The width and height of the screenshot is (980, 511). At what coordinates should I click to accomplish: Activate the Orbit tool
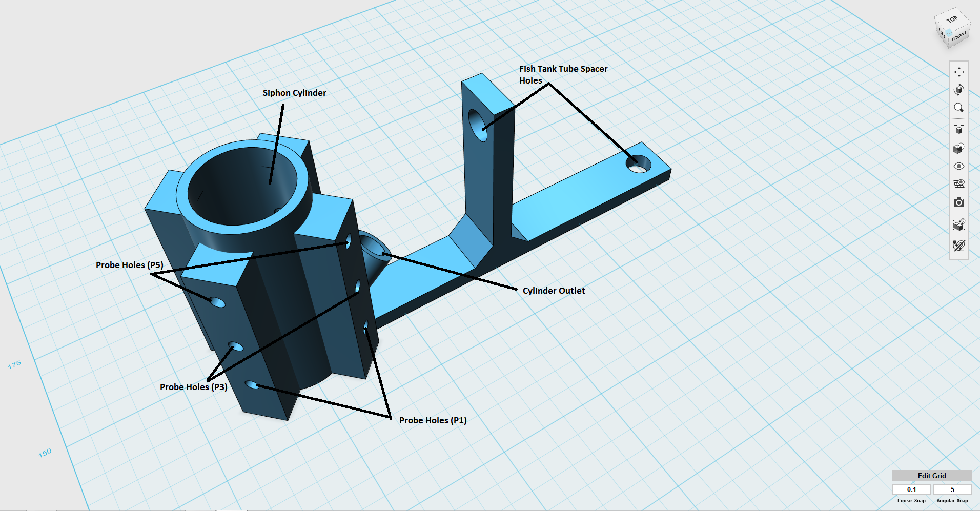(x=959, y=90)
